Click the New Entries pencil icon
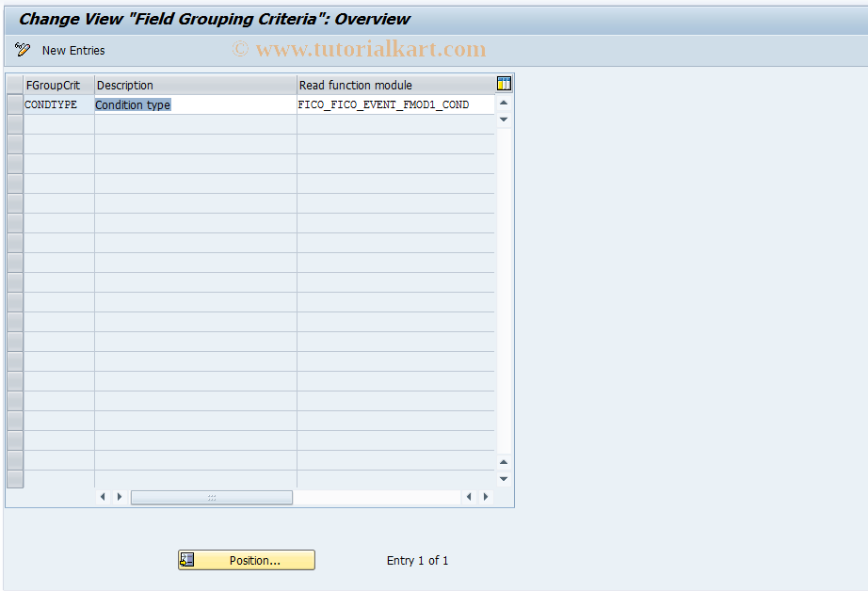 pos(23,50)
